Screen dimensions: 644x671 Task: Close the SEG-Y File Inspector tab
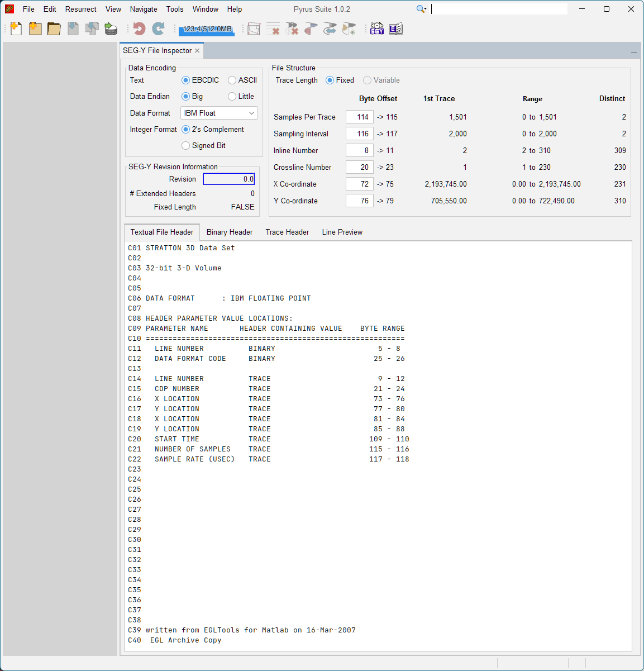tap(197, 51)
